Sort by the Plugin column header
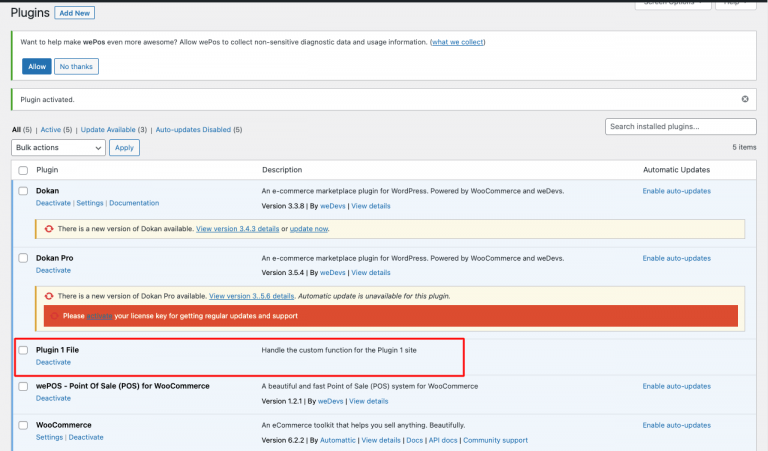The image size is (768, 451). pos(47,170)
